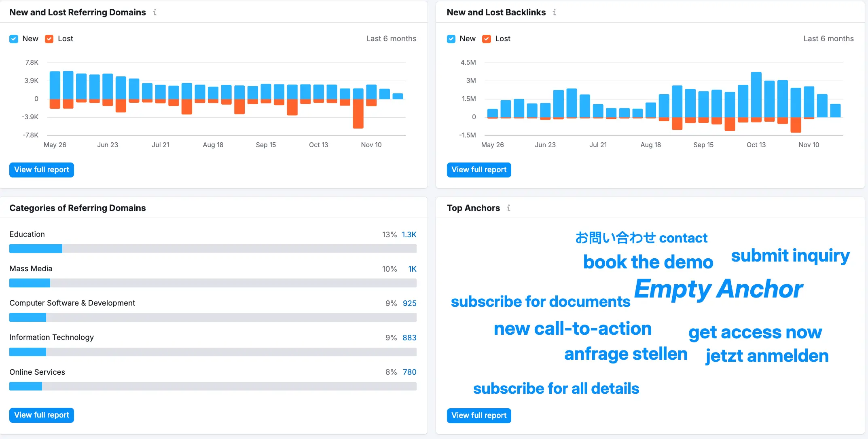Click the 'book the demo' anchor text
The height and width of the screenshot is (439, 868).
pos(648,262)
